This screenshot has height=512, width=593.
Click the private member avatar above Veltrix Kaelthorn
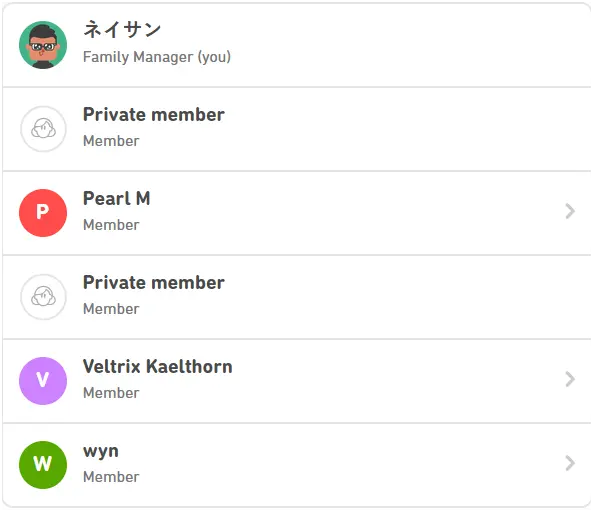tap(43, 297)
